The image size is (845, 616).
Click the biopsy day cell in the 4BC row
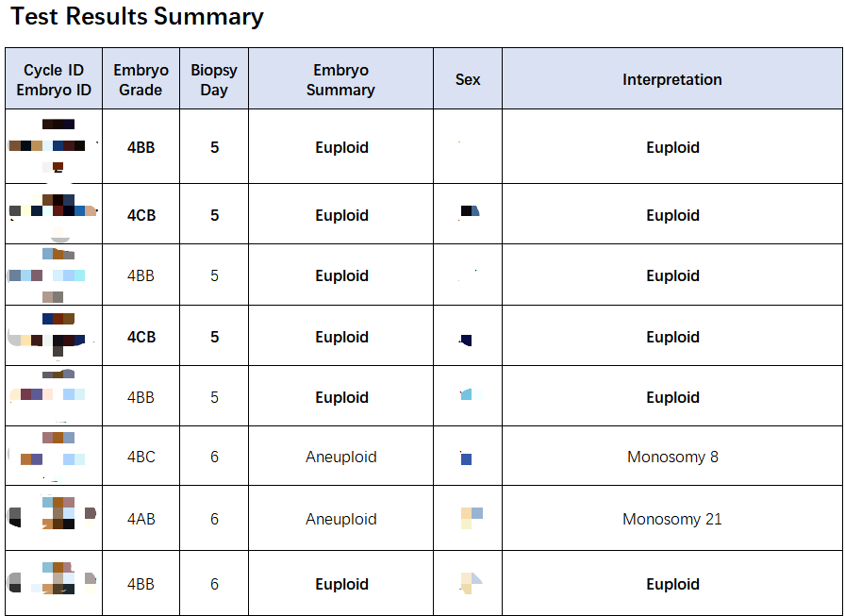tap(214, 458)
